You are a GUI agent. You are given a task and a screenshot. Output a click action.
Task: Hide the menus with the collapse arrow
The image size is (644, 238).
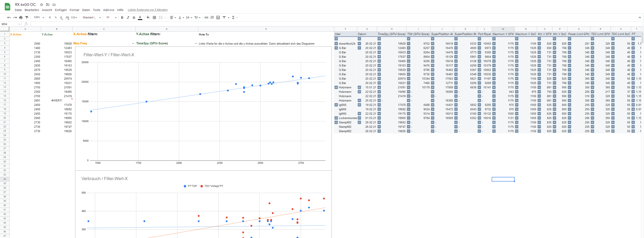(639, 18)
